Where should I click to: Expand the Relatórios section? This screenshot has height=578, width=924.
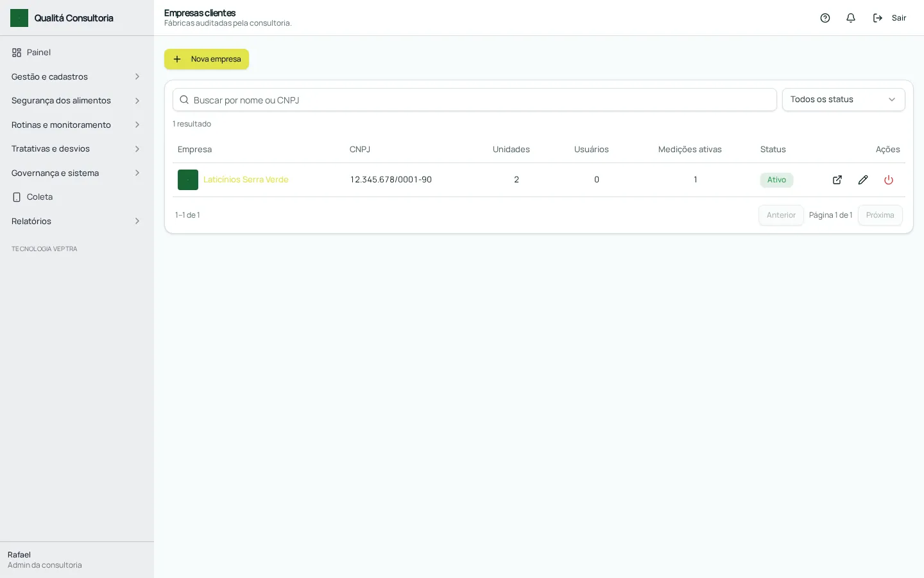(77, 221)
